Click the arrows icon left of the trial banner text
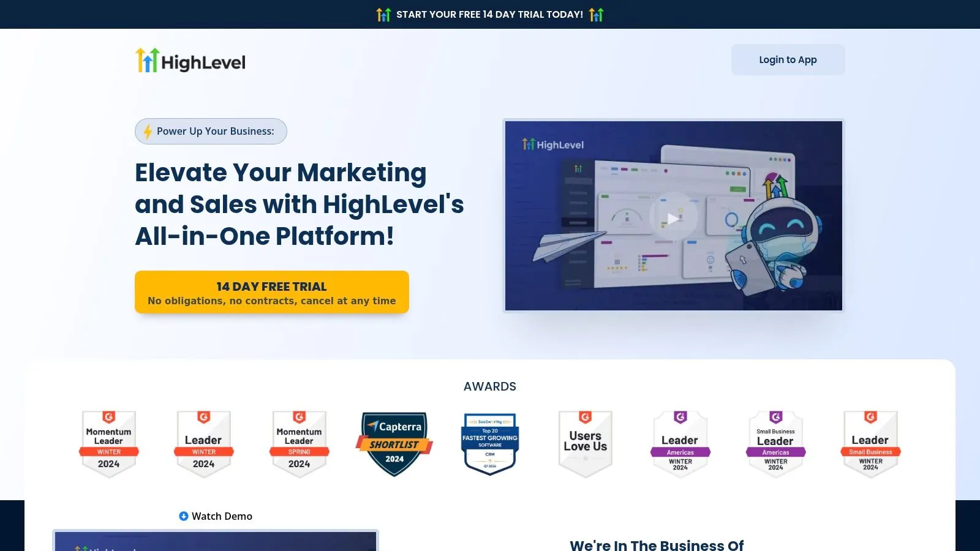The width and height of the screenshot is (980, 551). [383, 14]
